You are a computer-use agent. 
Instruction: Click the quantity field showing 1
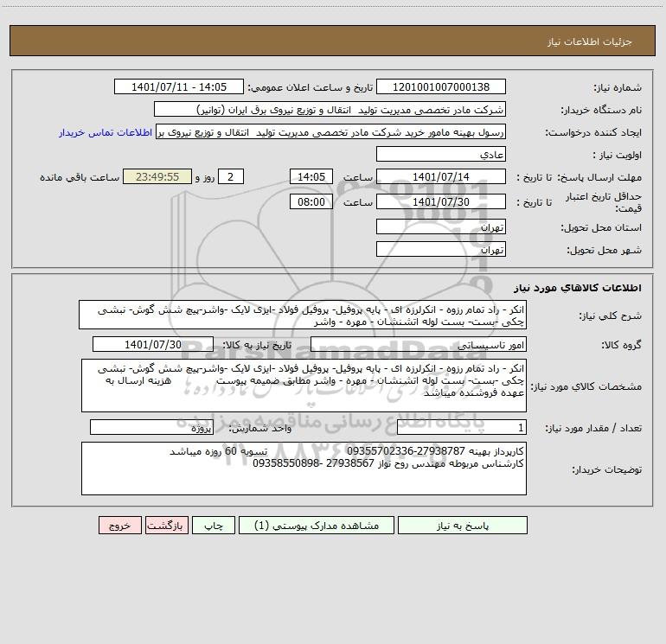coord(462,428)
